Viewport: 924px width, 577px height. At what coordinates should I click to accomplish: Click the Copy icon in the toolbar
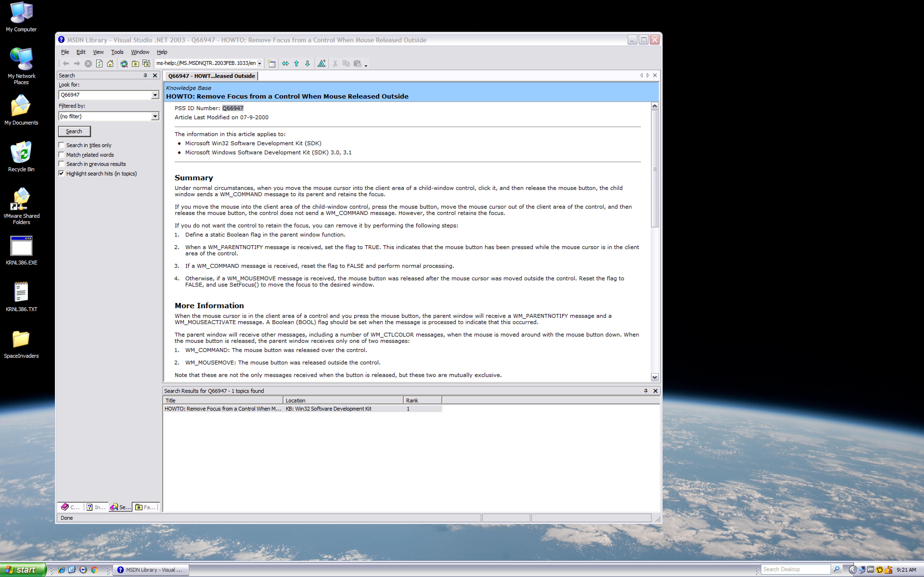tap(346, 63)
